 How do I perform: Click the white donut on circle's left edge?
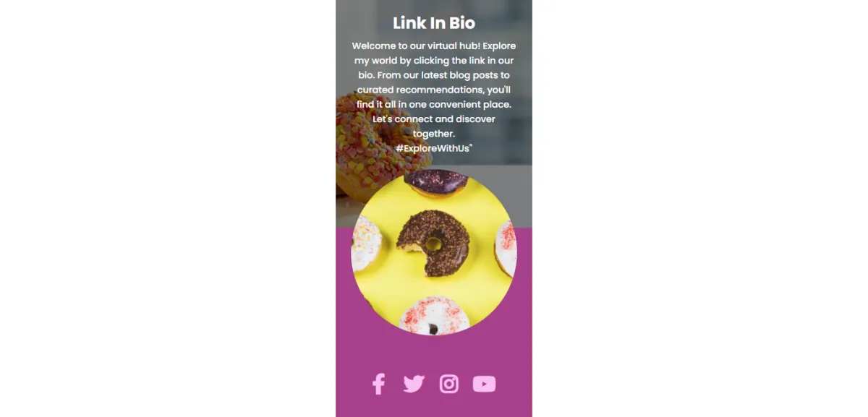coord(365,245)
